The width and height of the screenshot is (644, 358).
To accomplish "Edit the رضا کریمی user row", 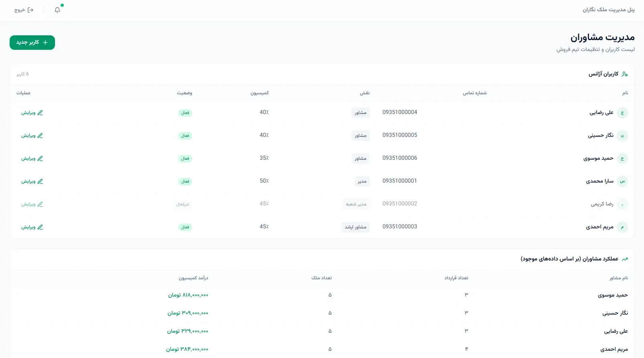I will point(32,204).
